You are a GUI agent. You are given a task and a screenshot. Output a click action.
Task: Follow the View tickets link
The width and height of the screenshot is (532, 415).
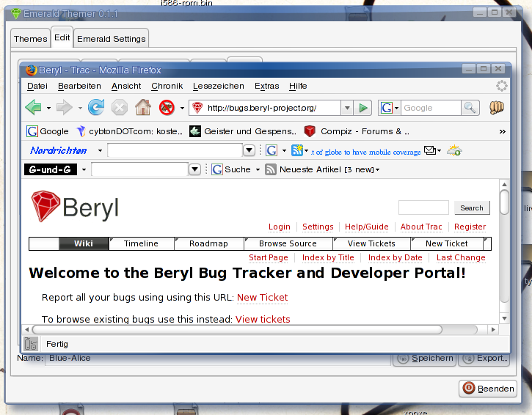click(263, 320)
